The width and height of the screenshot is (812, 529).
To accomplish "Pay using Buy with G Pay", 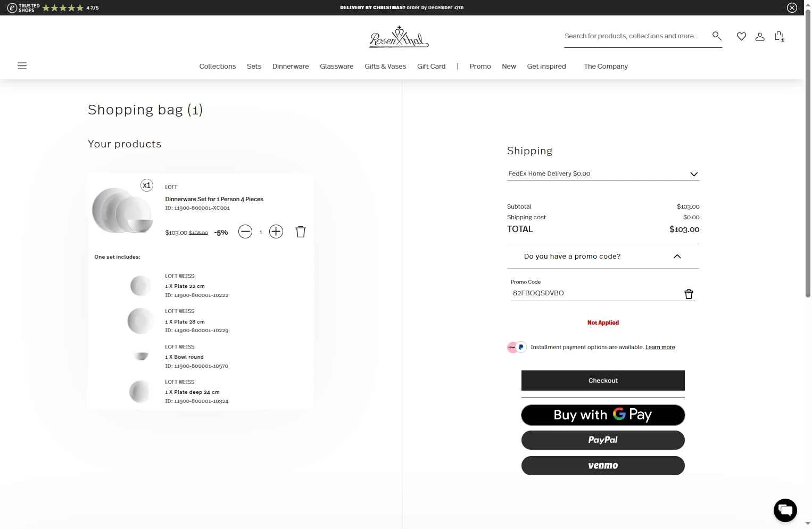I will pyautogui.click(x=603, y=415).
